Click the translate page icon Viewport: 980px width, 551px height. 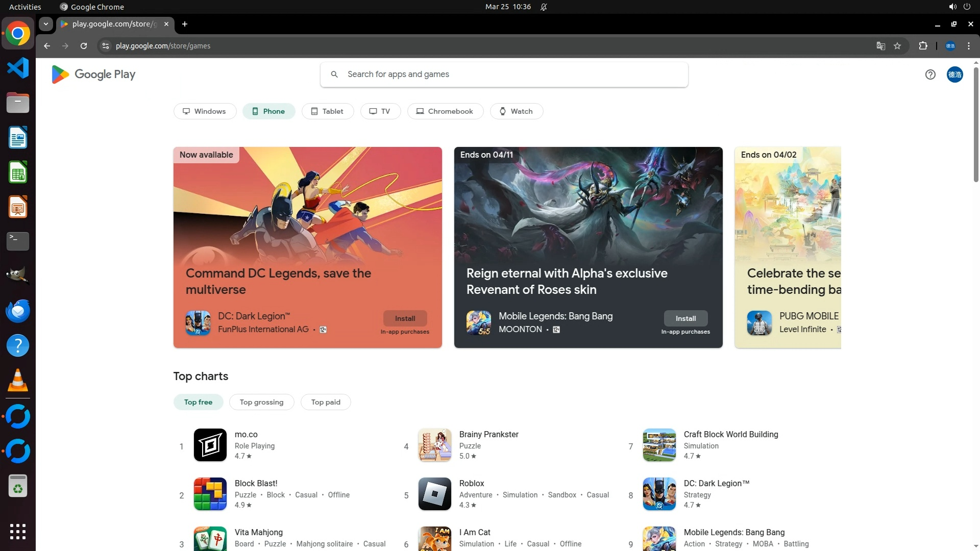pos(880,46)
